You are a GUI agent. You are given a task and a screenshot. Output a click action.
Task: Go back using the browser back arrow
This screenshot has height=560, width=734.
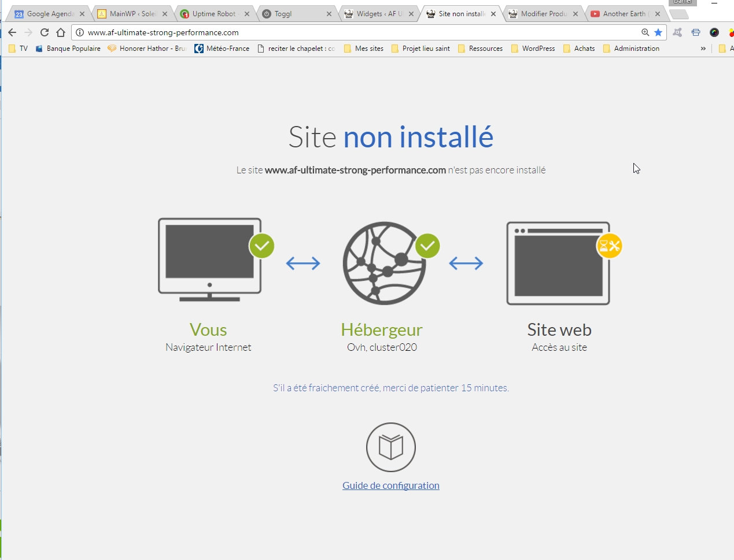coord(12,32)
